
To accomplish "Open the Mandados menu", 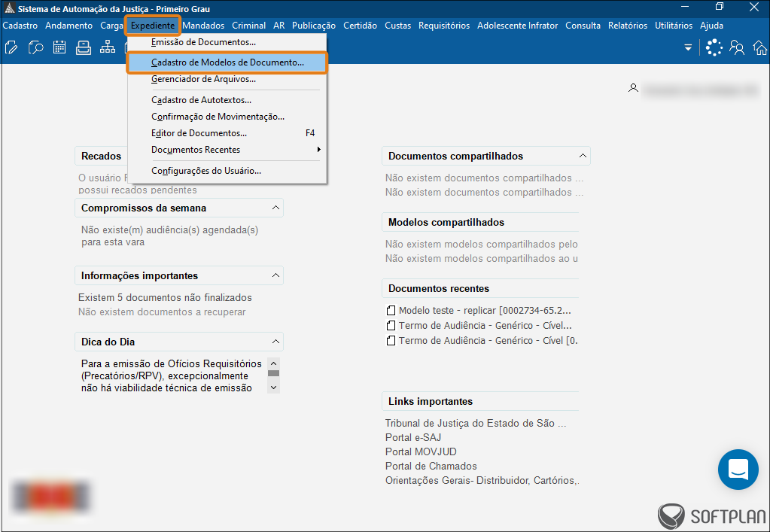I will [x=203, y=26].
